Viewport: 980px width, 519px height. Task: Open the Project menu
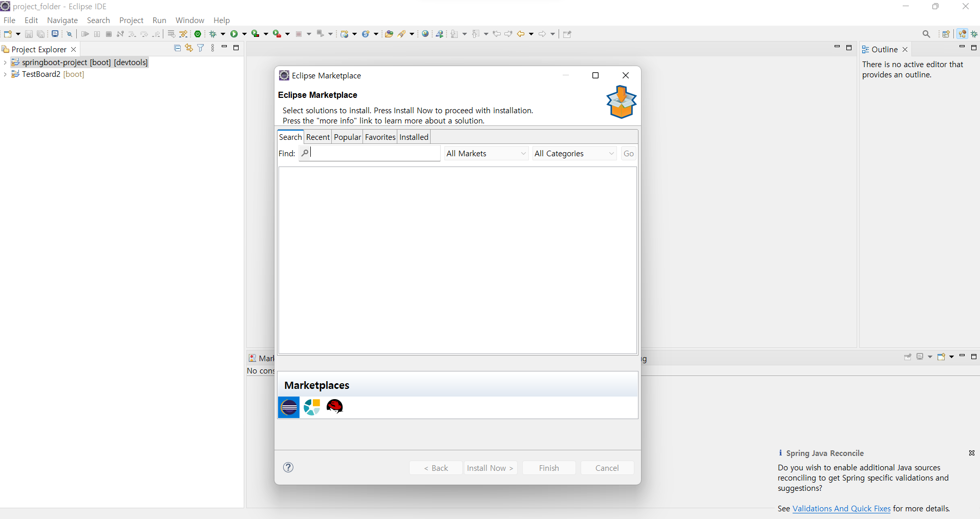(x=131, y=20)
